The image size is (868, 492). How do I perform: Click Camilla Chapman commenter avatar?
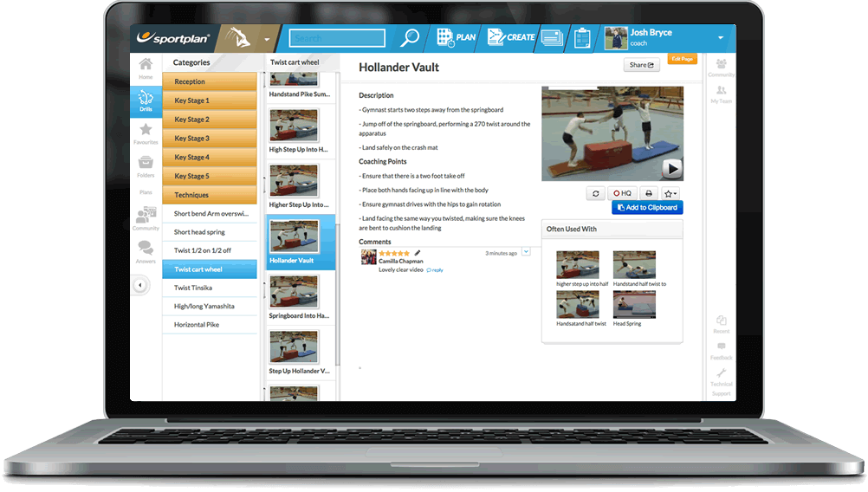click(x=369, y=256)
